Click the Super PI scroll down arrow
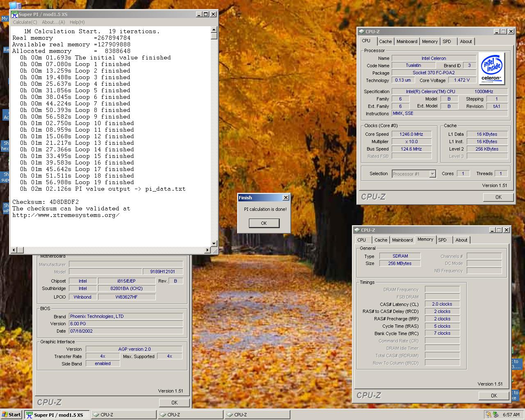 [x=214, y=244]
